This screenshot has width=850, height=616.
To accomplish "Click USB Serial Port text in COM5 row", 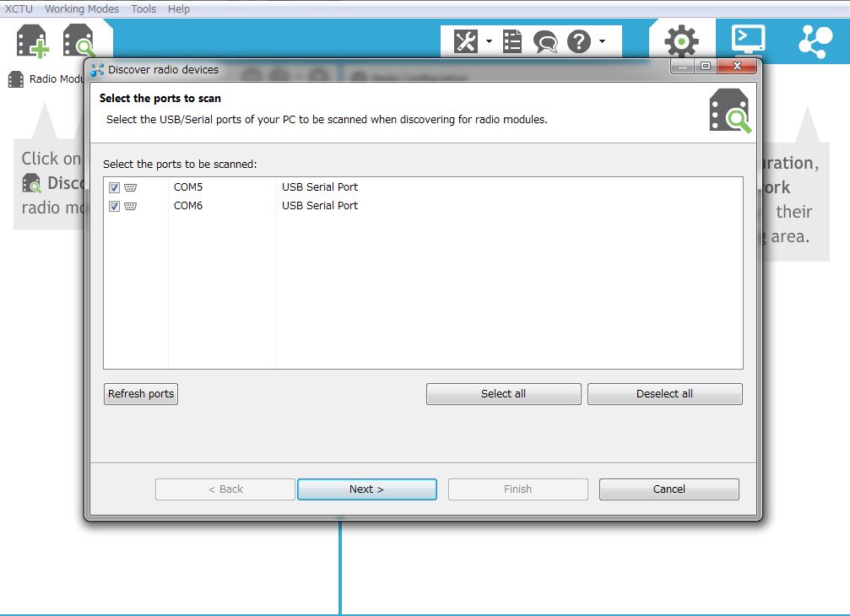I will [x=320, y=187].
